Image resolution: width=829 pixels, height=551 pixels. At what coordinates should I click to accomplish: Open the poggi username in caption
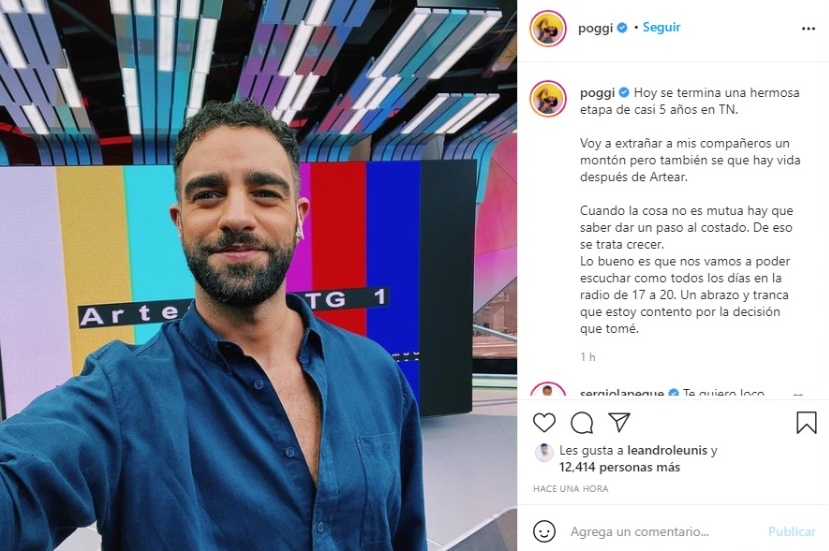[597, 93]
